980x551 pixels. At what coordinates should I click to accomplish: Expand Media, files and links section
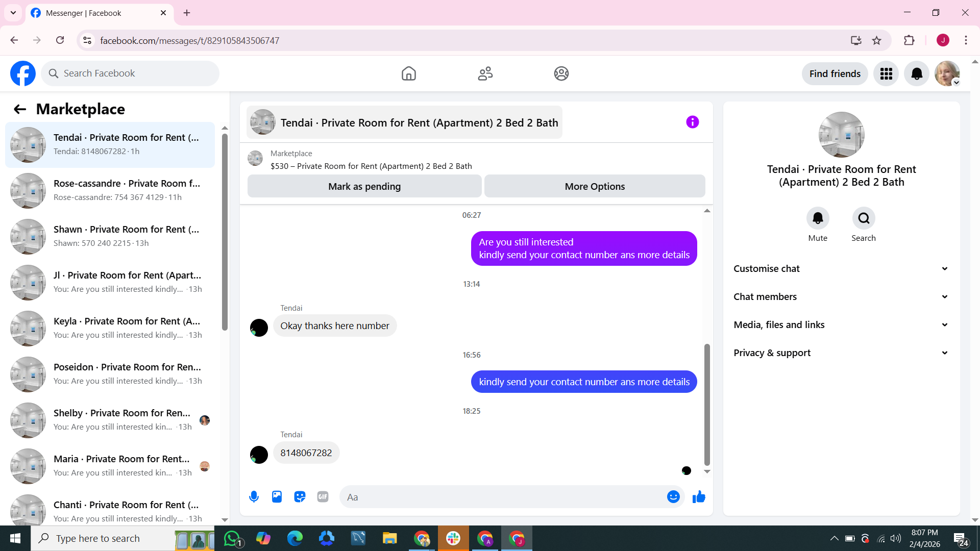click(x=841, y=325)
